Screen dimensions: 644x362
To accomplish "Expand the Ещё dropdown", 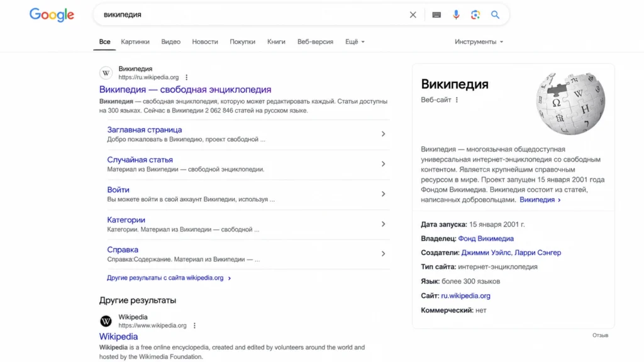I will [355, 42].
